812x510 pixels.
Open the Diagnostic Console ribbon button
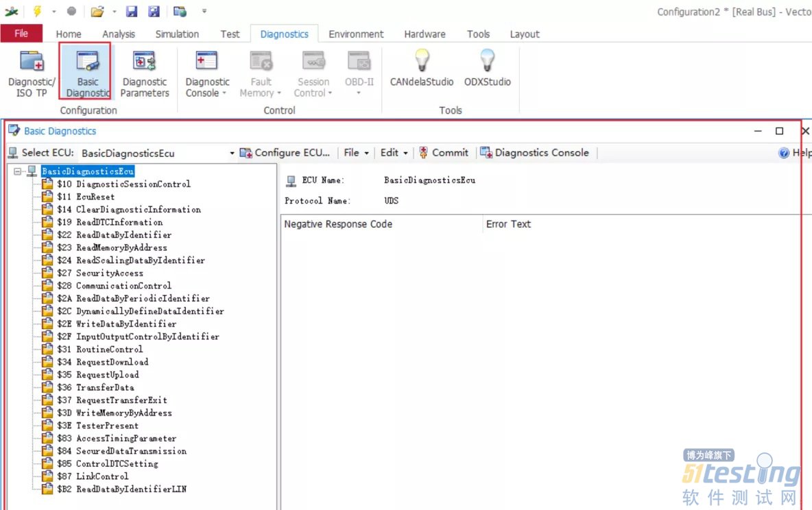(x=207, y=73)
